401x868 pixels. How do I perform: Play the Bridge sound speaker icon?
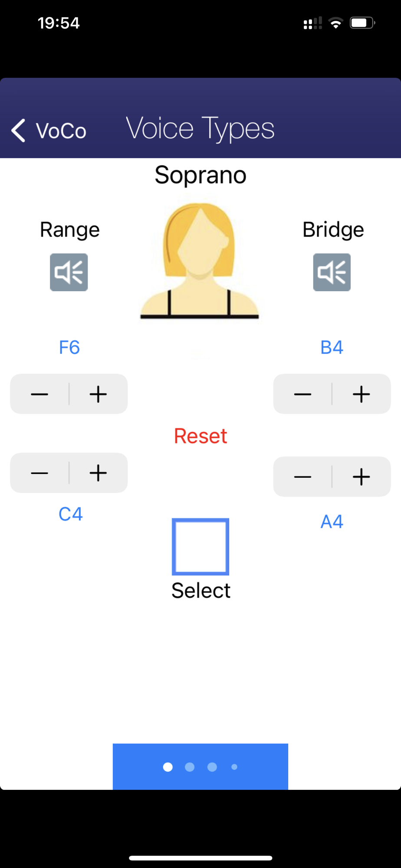click(x=332, y=272)
